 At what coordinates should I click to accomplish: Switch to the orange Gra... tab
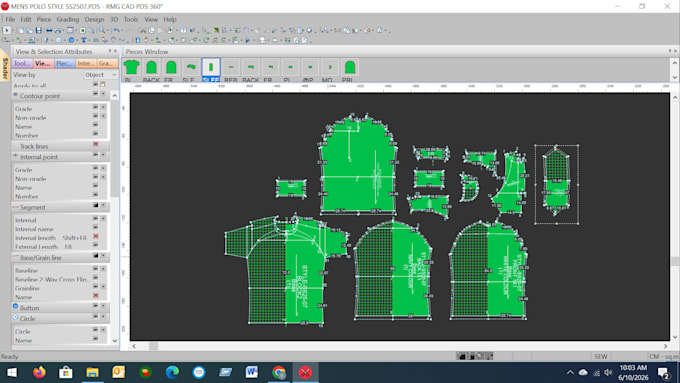pyautogui.click(x=107, y=63)
